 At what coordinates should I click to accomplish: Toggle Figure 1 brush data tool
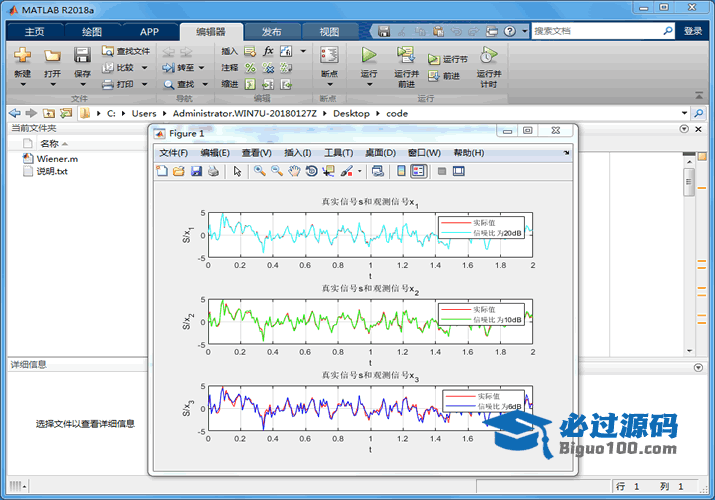pyautogui.click(x=347, y=171)
